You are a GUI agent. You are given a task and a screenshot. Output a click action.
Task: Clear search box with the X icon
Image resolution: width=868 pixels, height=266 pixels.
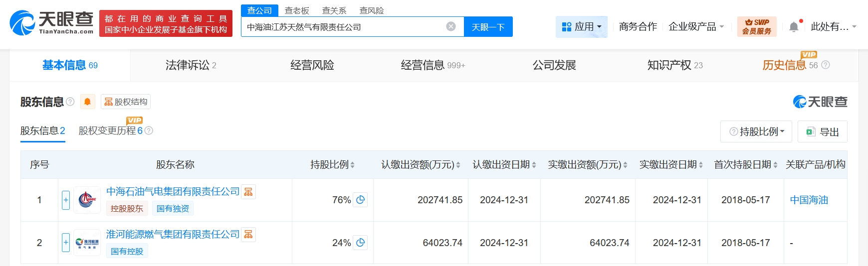[450, 26]
